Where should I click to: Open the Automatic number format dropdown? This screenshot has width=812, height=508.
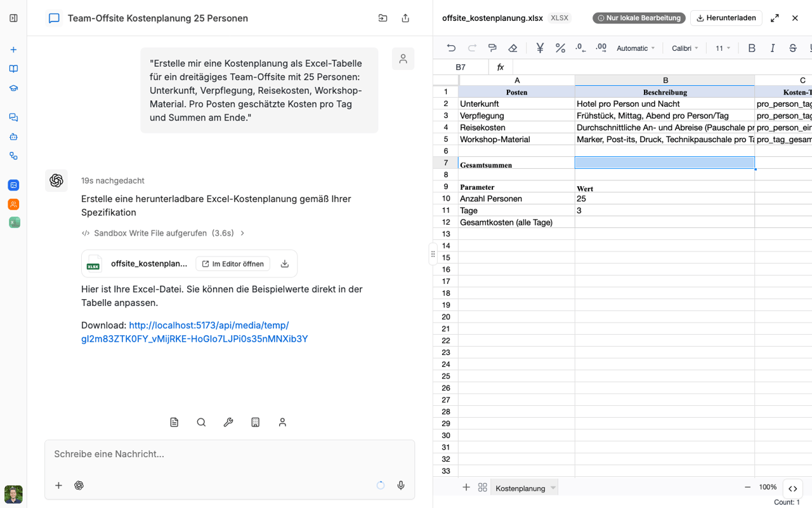[636, 48]
